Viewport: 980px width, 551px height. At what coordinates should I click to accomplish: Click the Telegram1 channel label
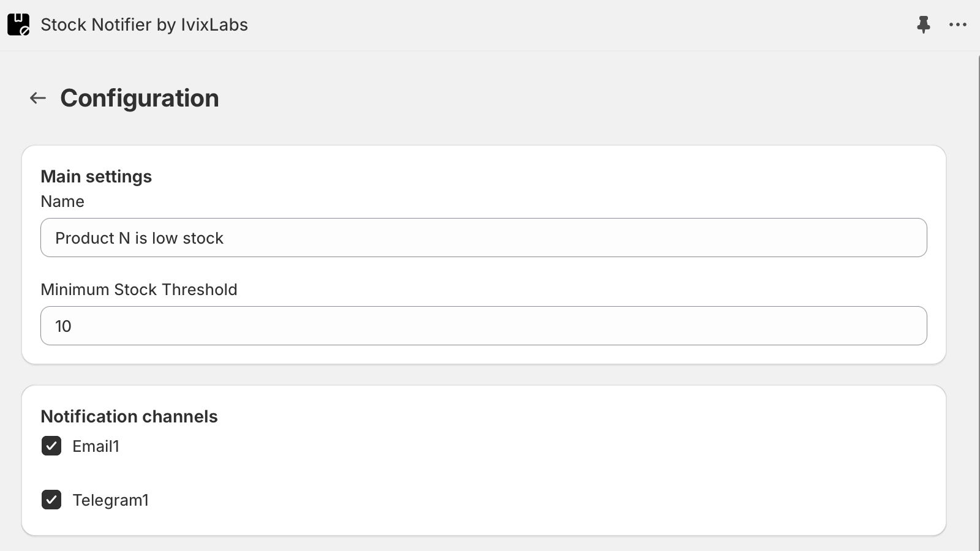111,500
